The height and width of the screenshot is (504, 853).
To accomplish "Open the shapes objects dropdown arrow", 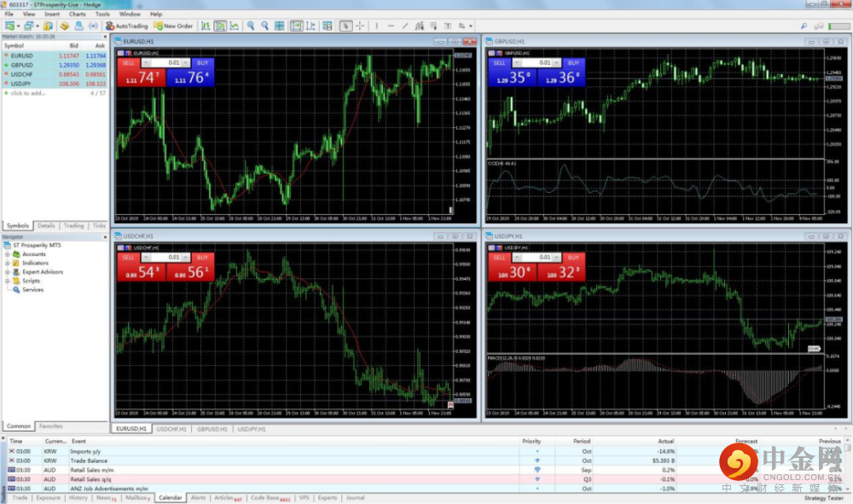I will 471,26.
